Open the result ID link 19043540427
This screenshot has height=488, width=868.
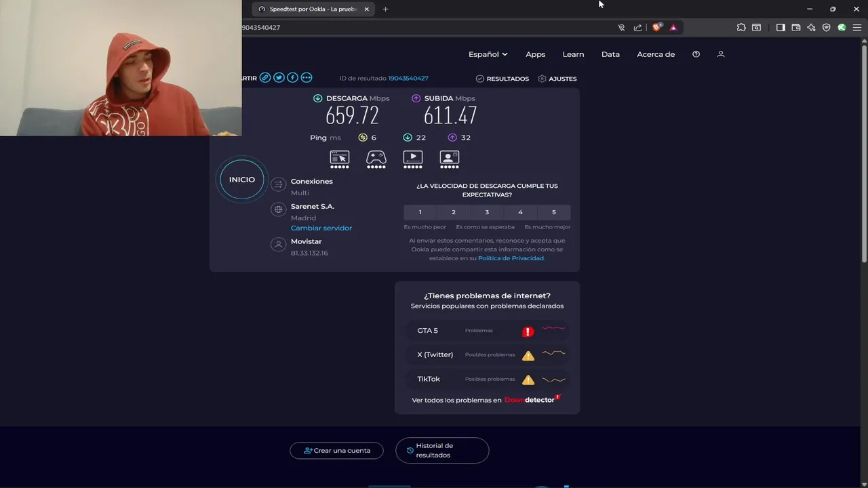408,79
